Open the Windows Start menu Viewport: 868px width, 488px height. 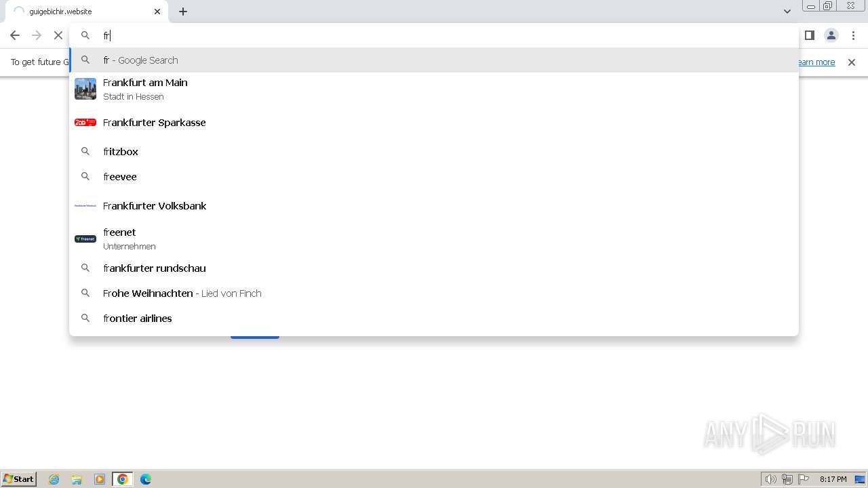[x=19, y=479]
